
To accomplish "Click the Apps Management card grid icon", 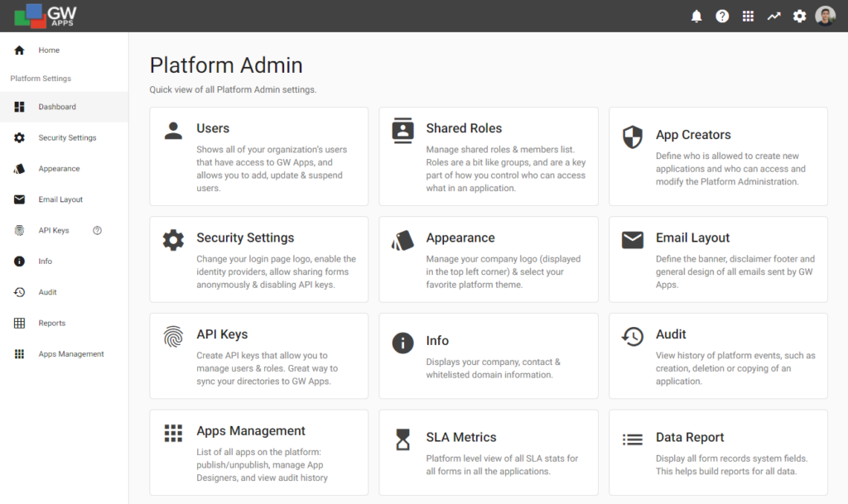I will (173, 433).
